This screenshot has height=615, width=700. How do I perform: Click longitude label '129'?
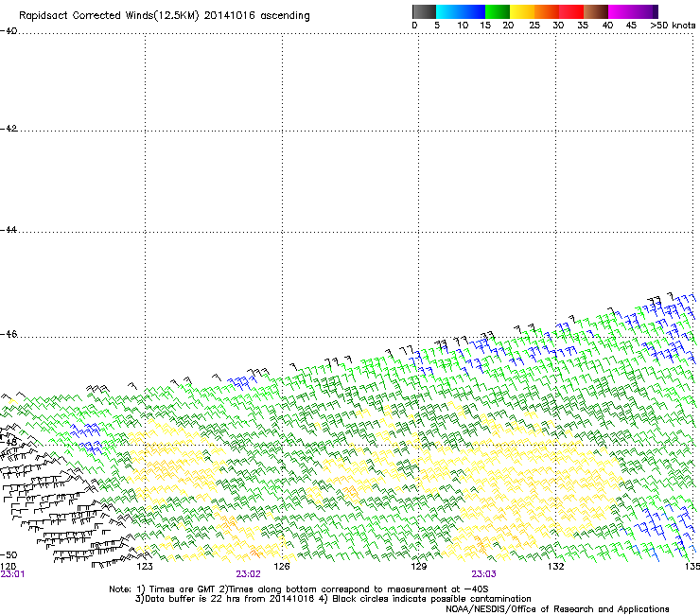coord(418,567)
